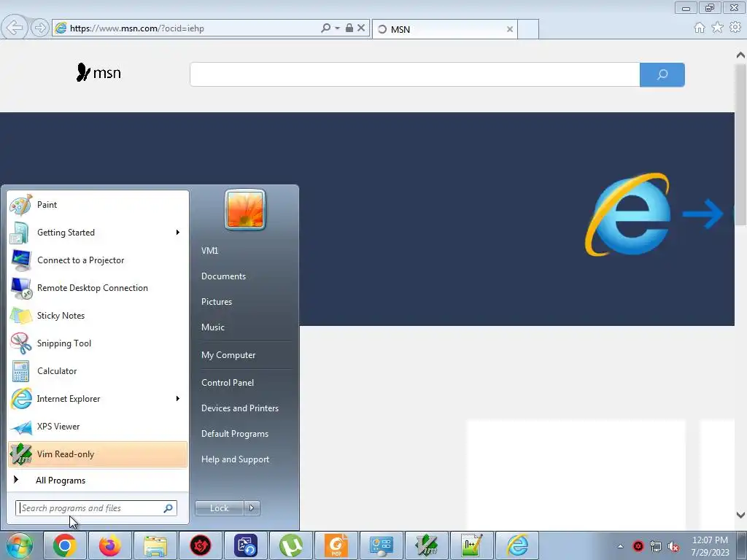Show hidden system tray icons
747x560 pixels.
[620, 546]
